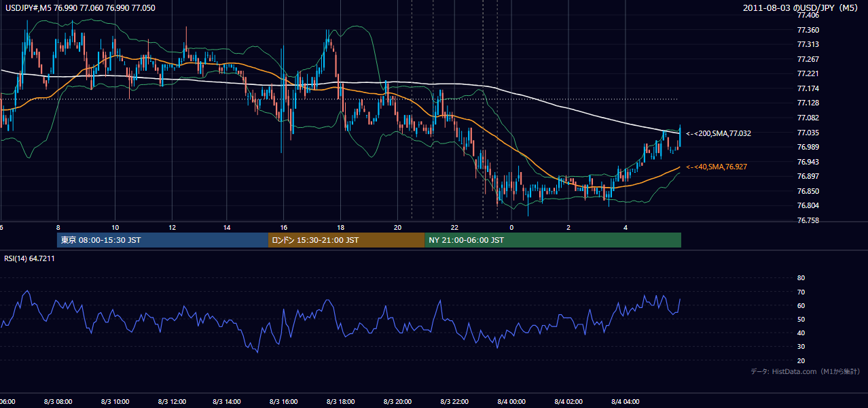Image resolution: width=868 pixels, height=408 pixels.
Task: Click the 8/3 12:00 bottom time label
Action: point(171,402)
